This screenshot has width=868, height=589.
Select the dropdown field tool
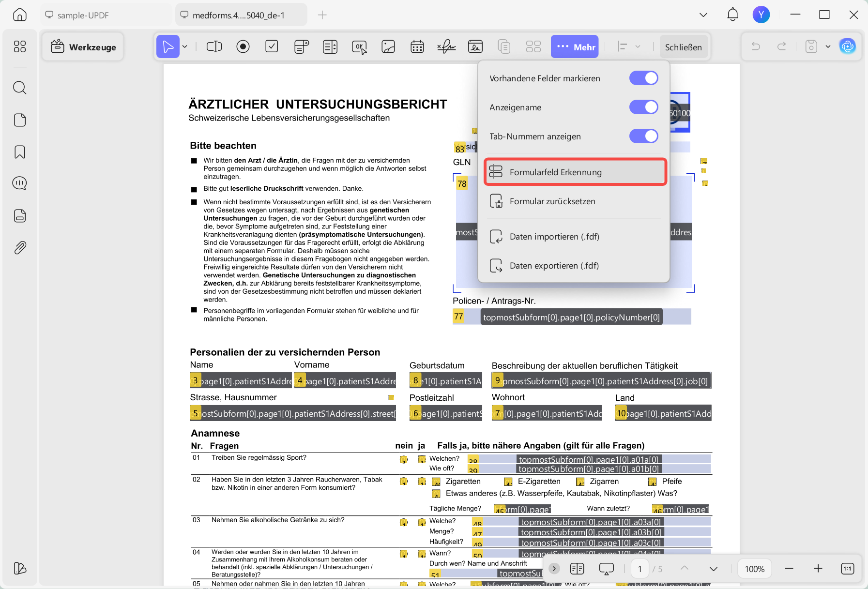coord(301,47)
